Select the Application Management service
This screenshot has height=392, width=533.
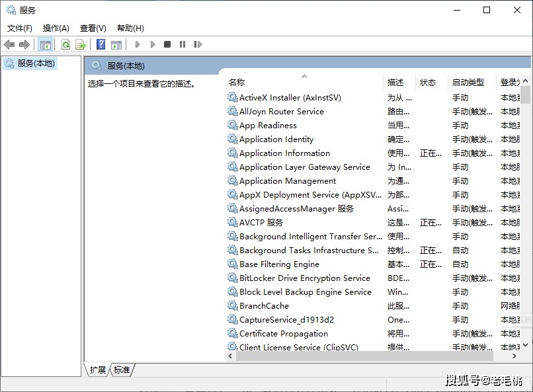pos(373,181)
